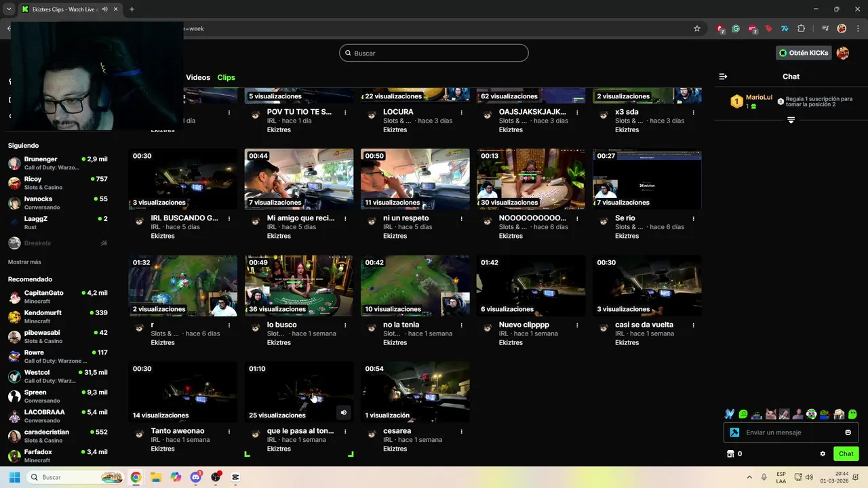
Task: Open the blue 7tv extension icon
Action: click(x=785, y=28)
